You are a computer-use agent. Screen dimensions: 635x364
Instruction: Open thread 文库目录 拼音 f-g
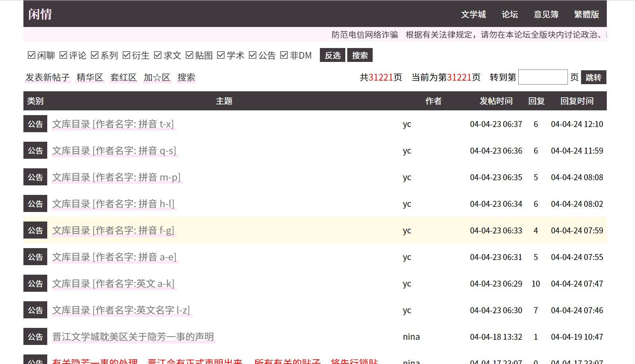click(x=113, y=231)
